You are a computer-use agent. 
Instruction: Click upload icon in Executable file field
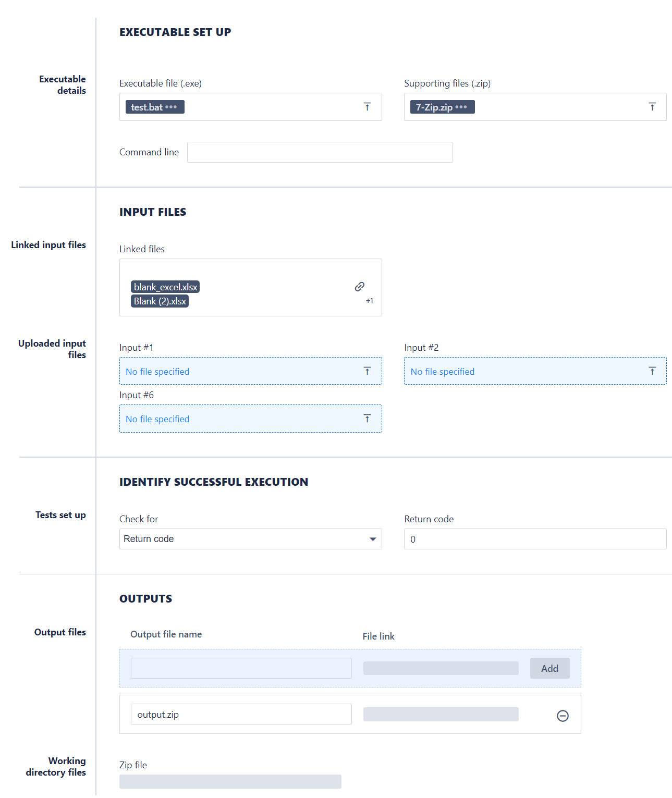(x=367, y=107)
